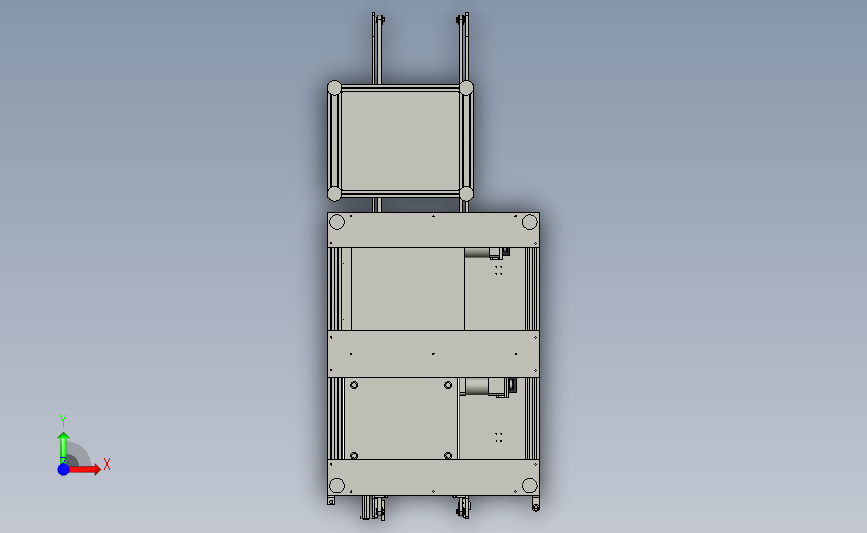The height and width of the screenshot is (533, 867).
Task: Select the lower motor under the middle plate
Action: (488, 387)
